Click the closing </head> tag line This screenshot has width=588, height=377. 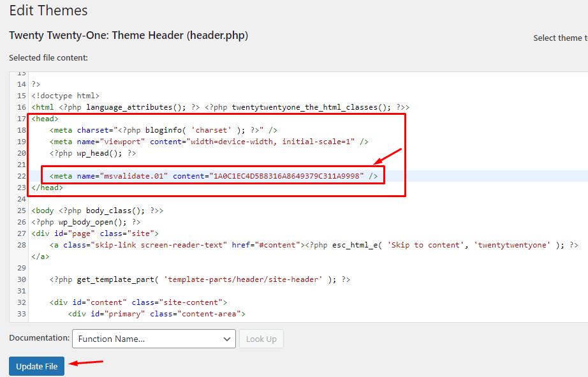click(47, 188)
